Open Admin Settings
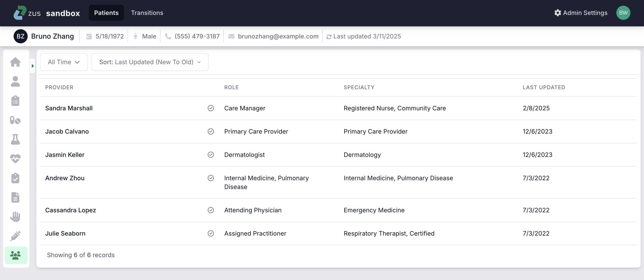This screenshot has width=644, height=280. [581, 13]
